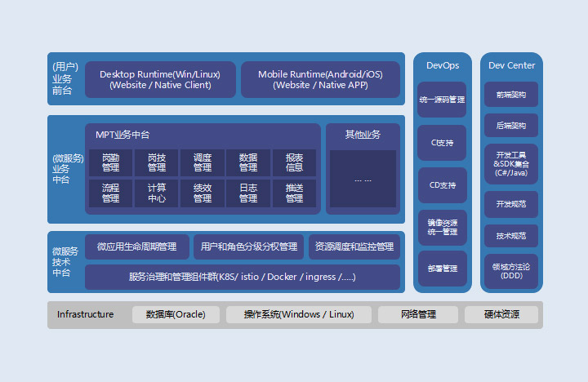Click the 其他业务 placeholder box
Image resolution: width=588 pixels, height=382 pixels.
[x=363, y=179]
